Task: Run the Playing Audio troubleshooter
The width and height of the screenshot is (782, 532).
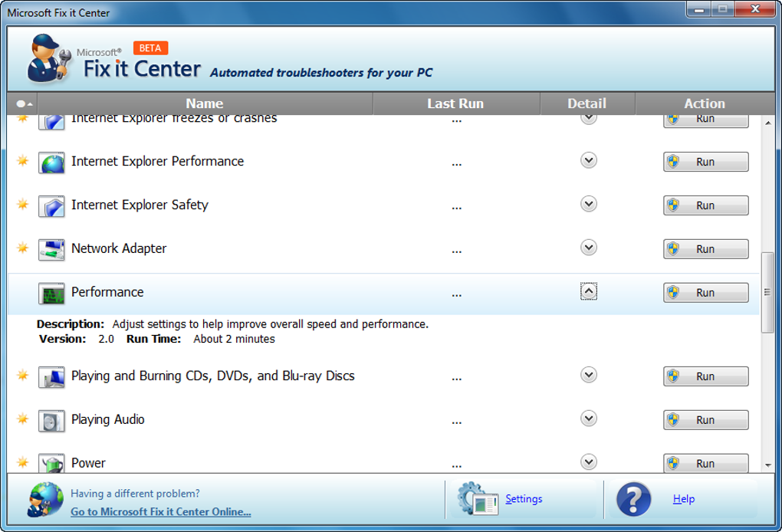Action: 705,420
